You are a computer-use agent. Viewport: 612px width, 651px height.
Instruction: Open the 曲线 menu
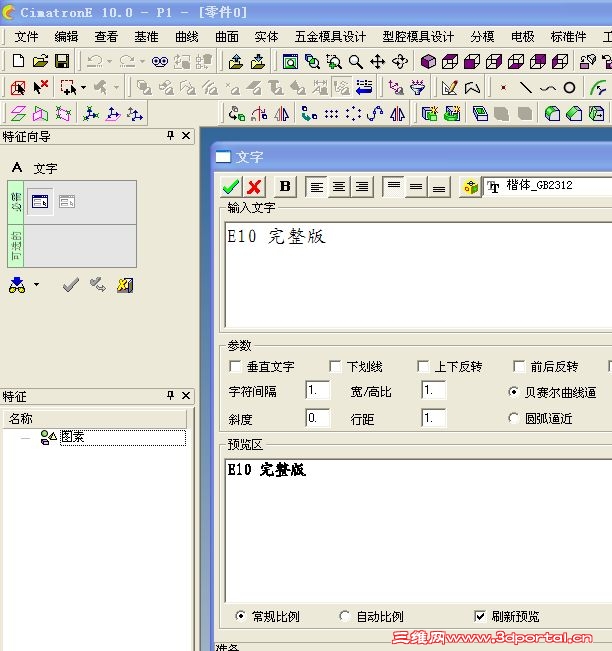click(186, 37)
